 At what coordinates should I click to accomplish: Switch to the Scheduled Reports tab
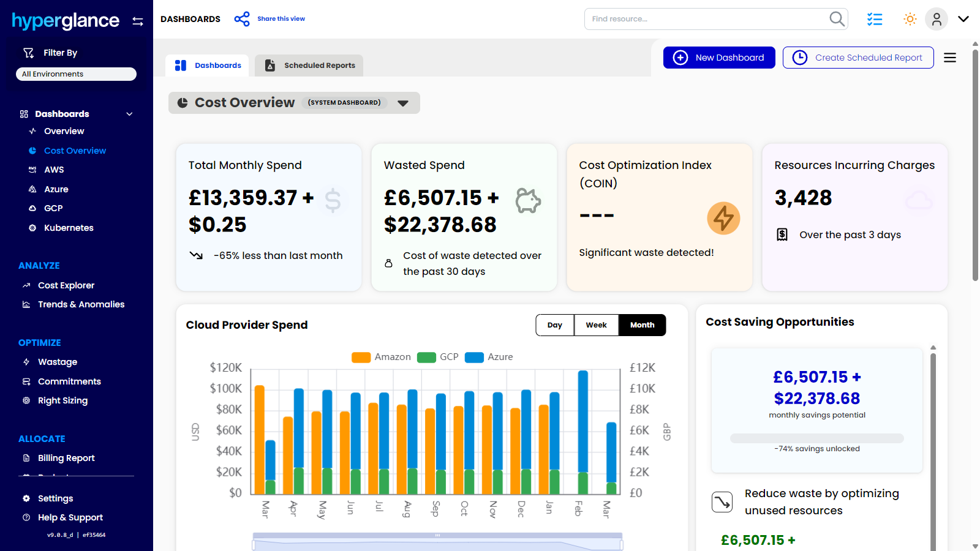click(309, 66)
